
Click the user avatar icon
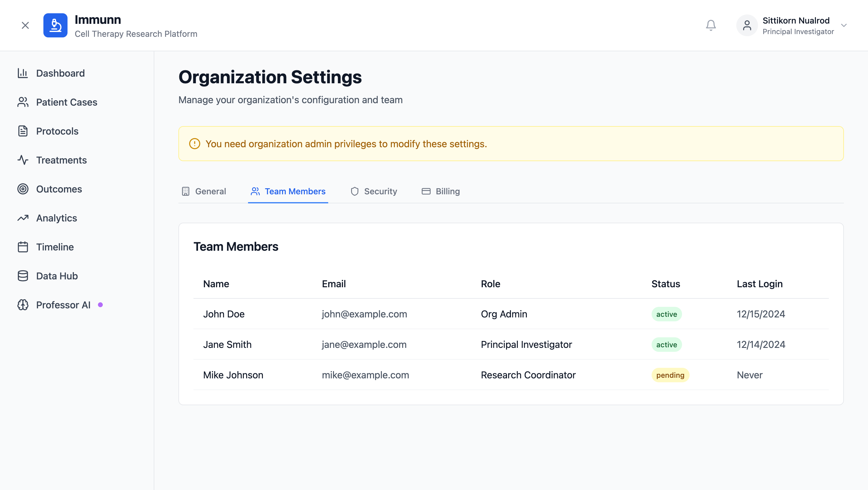(x=747, y=25)
